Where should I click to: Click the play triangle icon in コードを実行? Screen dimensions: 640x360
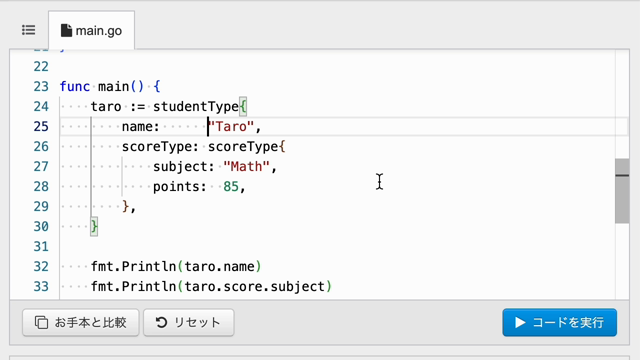[520, 322]
